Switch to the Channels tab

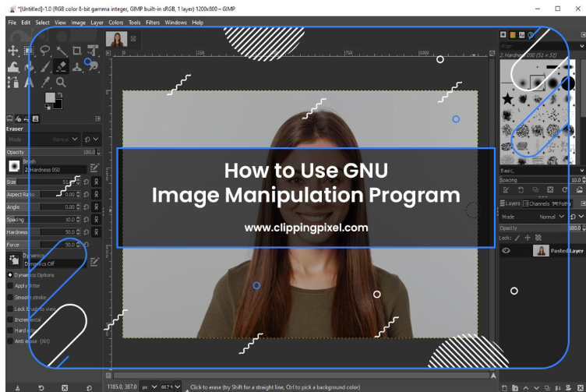point(538,203)
